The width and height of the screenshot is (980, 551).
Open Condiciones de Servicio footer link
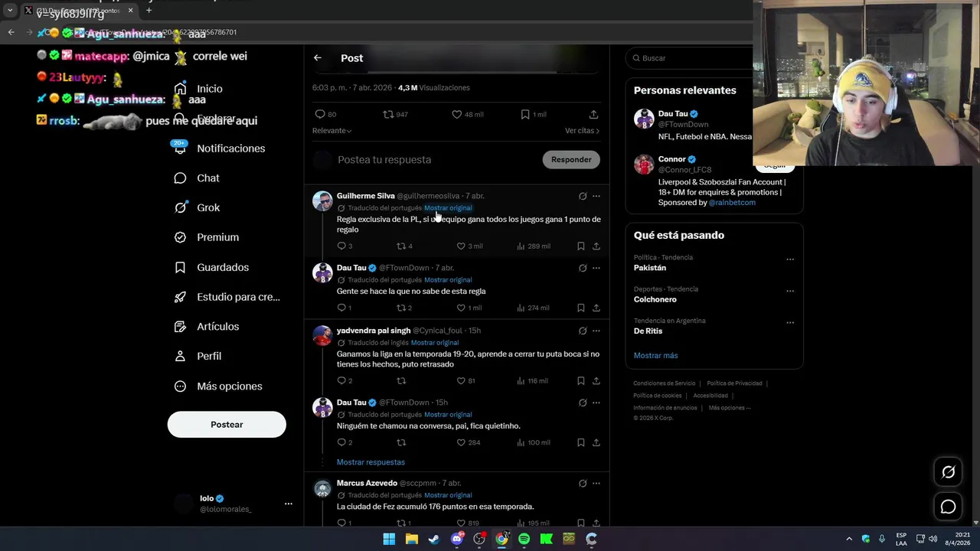point(665,383)
